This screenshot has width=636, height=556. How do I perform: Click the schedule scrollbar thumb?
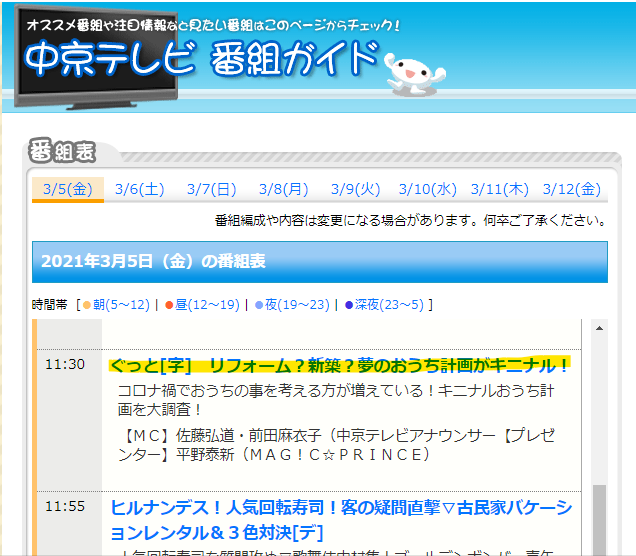point(599,520)
